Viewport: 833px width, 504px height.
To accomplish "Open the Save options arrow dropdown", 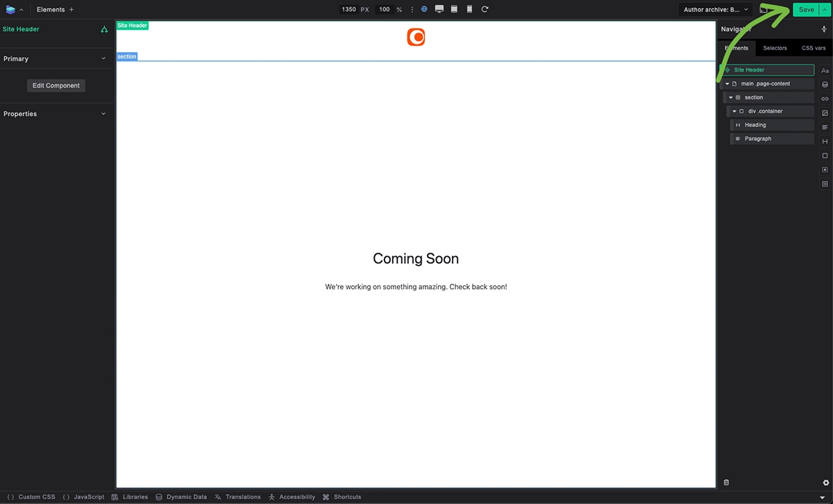I will (x=825, y=10).
